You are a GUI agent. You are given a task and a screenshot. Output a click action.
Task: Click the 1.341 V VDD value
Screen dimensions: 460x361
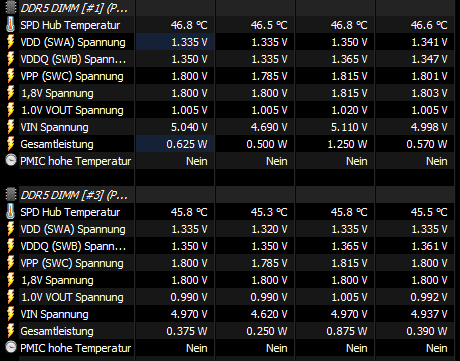[429, 42]
